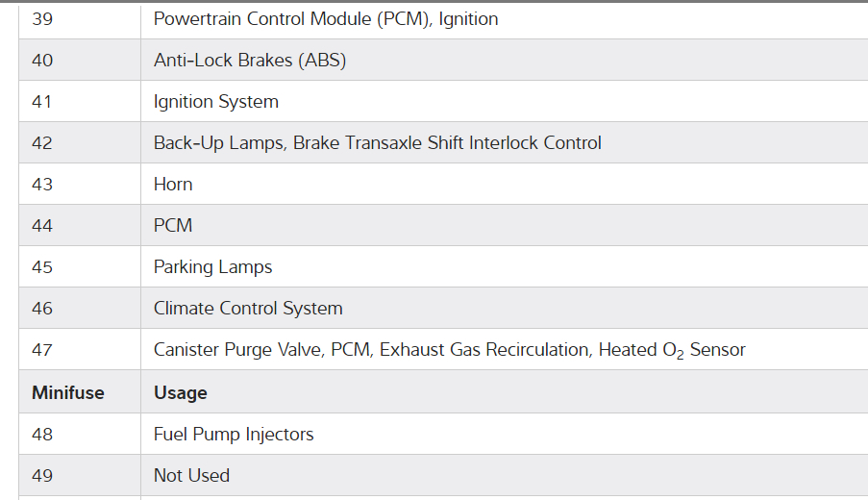This screenshot has height=500, width=868.
Task: Click the Usage column header
Action: [x=180, y=392]
